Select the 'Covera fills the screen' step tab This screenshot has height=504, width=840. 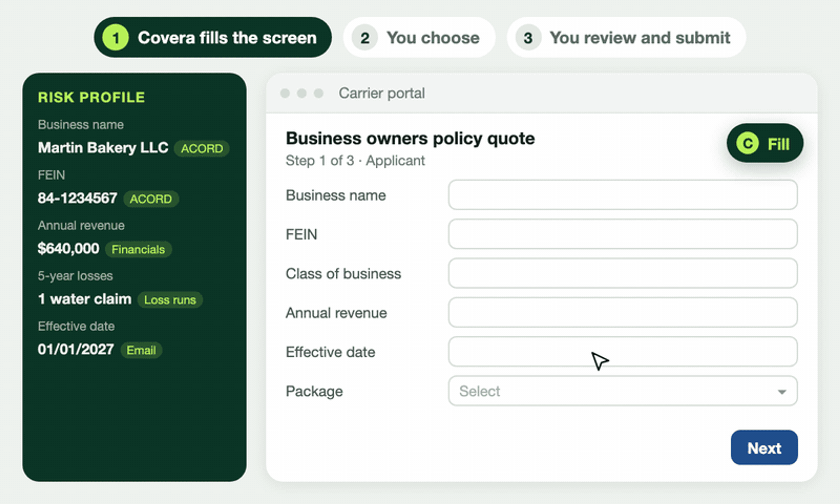click(x=213, y=37)
